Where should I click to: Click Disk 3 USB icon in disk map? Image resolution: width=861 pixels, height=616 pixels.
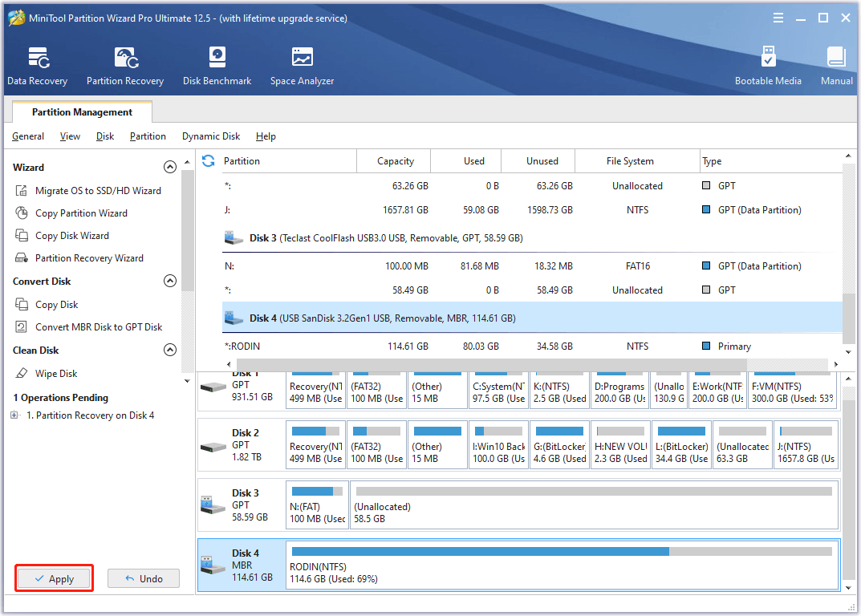[x=213, y=505]
